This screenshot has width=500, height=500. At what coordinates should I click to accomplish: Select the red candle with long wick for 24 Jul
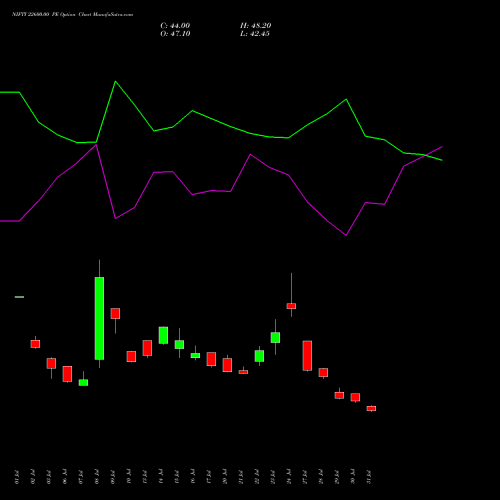pyautogui.click(x=291, y=306)
